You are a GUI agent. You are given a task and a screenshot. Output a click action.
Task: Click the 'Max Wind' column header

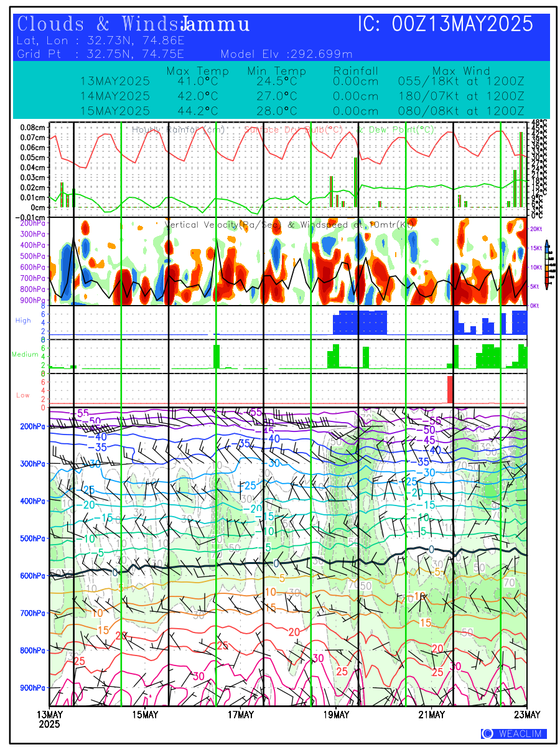[462, 71]
